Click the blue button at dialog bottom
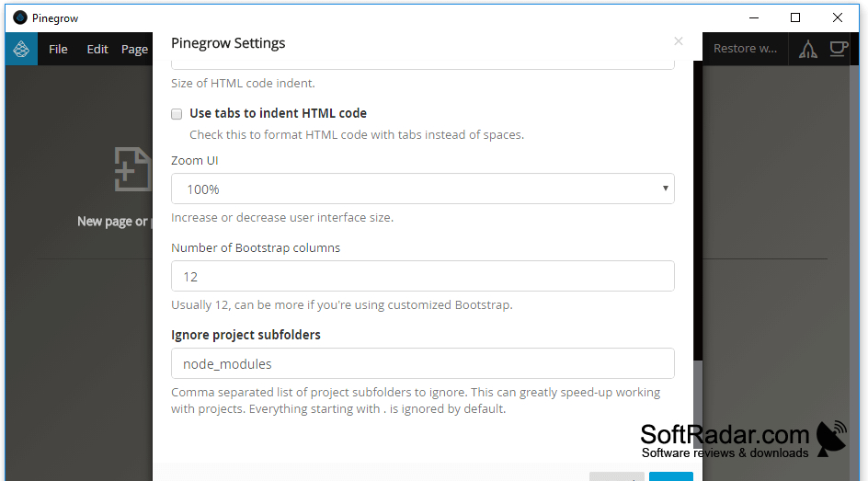 click(671, 476)
